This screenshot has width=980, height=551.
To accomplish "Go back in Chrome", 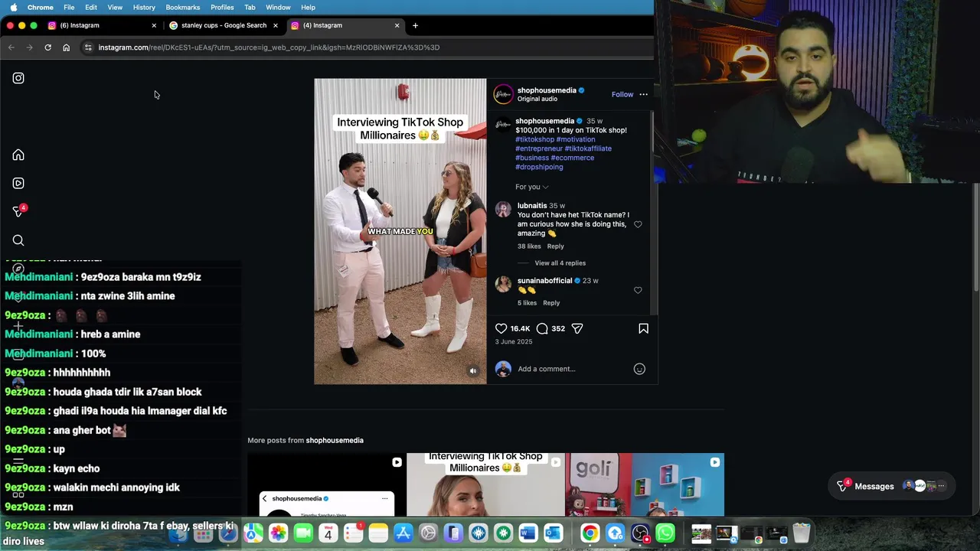I will point(11,47).
